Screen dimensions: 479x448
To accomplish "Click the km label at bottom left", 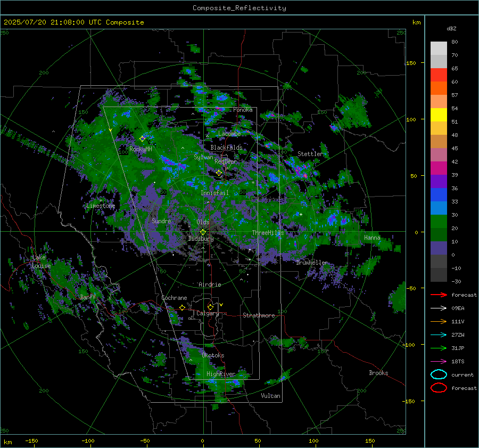I will [8, 442].
